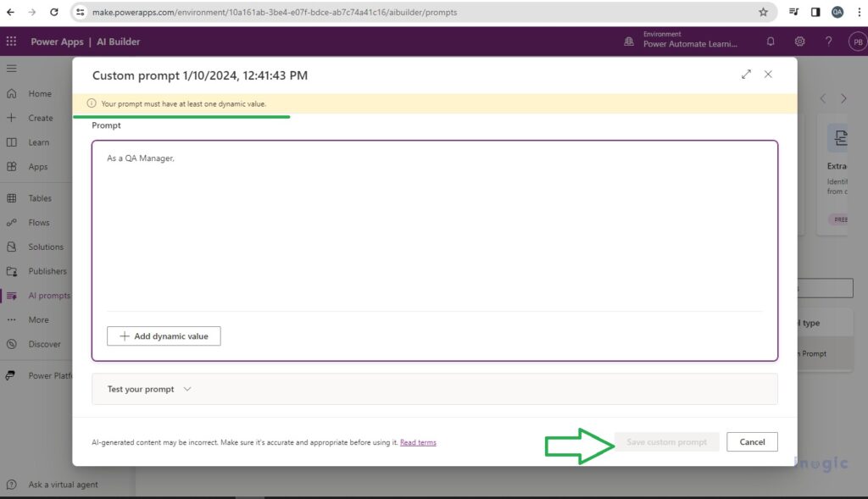Image resolution: width=868 pixels, height=499 pixels.
Task: Open the Power Apps app launcher waffle
Action: click(x=11, y=41)
